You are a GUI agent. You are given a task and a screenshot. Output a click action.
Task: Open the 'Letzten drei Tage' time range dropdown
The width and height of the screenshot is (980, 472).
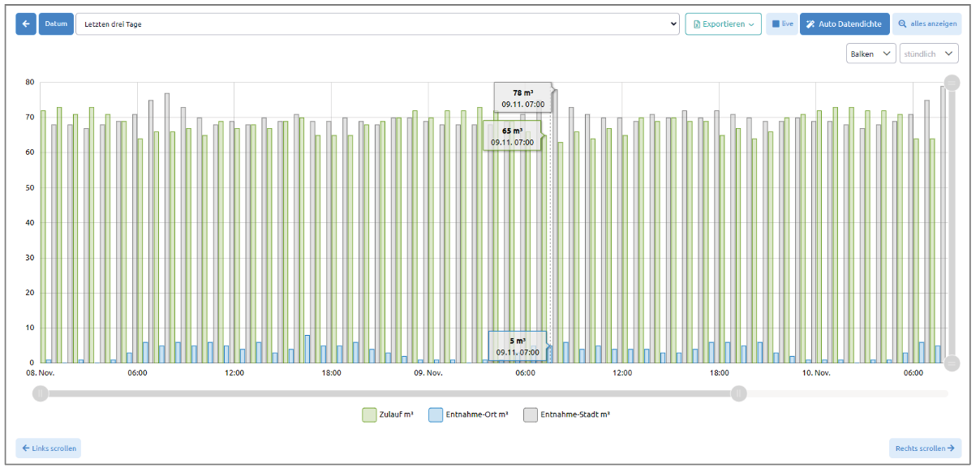(x=377, y=24)
